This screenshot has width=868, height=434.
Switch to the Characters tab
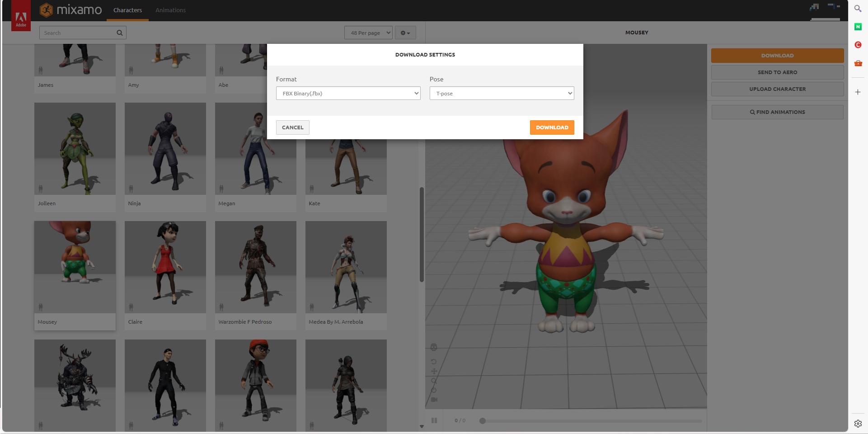tap(127, 10)
